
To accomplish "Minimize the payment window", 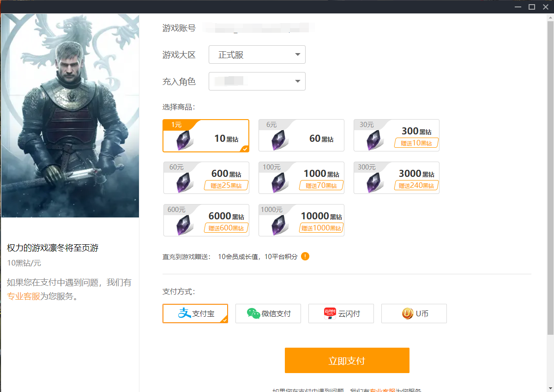I will [518, 6].
